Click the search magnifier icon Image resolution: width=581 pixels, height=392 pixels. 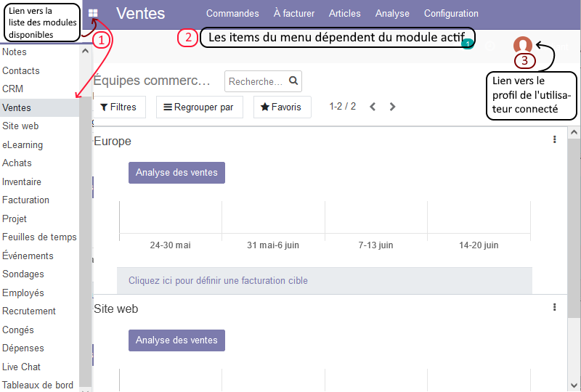[293, 81]
